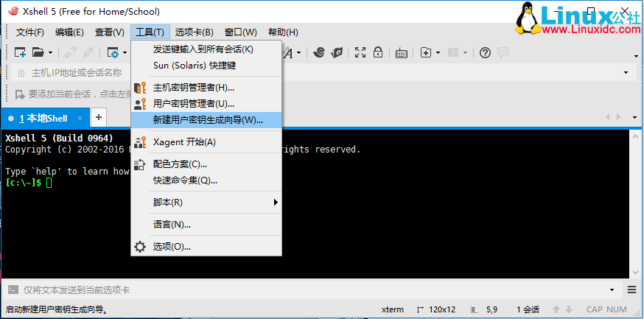Click the status bar up arrow icon

(556, 309)
